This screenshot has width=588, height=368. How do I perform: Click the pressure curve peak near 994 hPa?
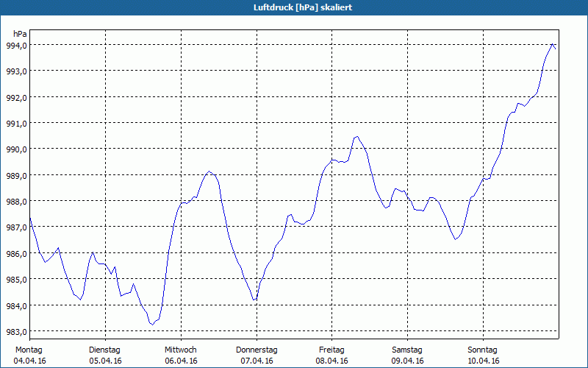pyautogui.click(x=553, y=44)
